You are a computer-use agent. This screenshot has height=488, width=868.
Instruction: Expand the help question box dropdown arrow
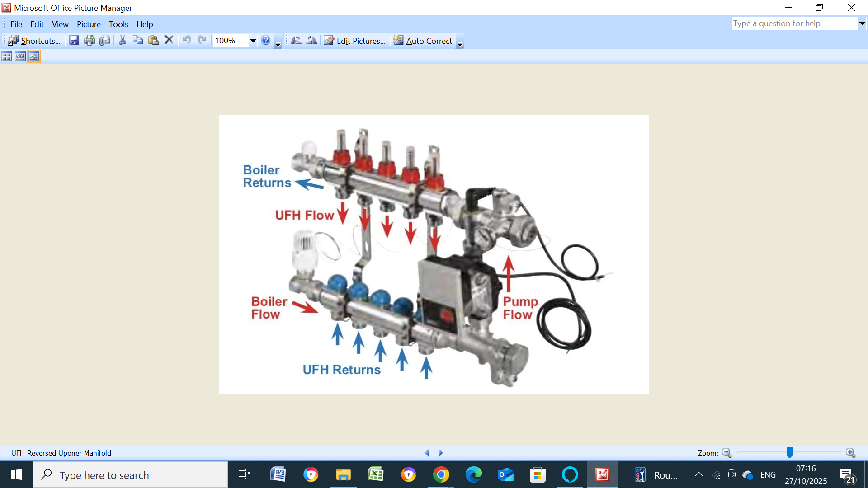[862, 23]
